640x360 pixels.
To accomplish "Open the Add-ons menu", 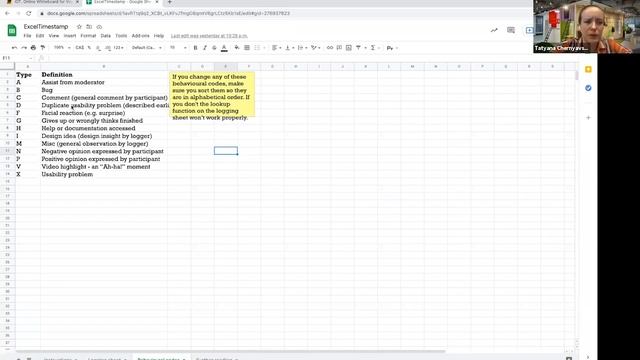I will 140,36.
